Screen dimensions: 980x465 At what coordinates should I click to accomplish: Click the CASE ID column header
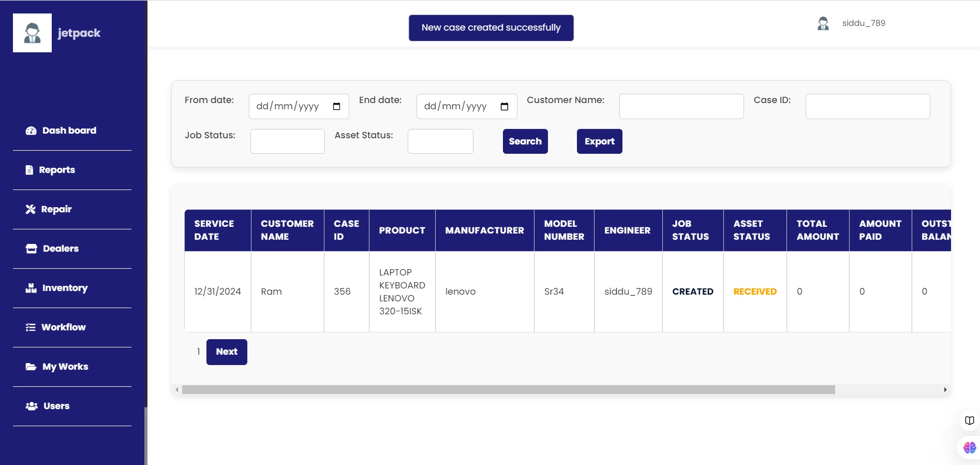pyautogui.click(x=347, y=230)
